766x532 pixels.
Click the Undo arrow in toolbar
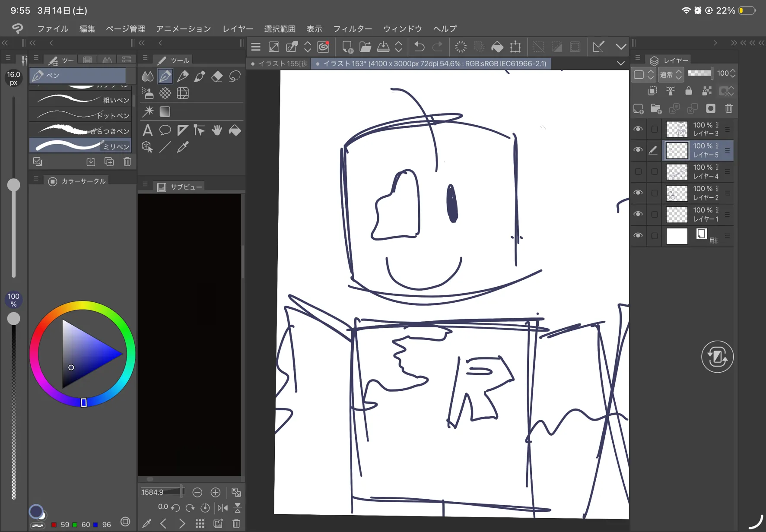[x=419, y=47]
